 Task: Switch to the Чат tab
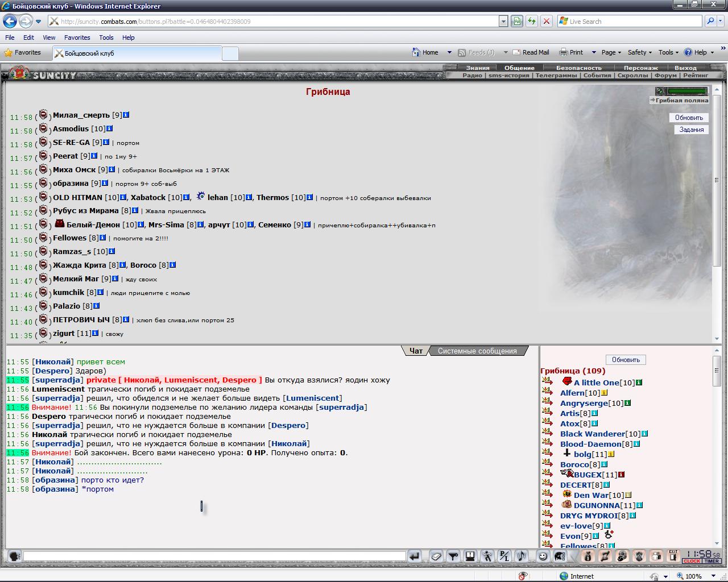(x=416, y=351)
